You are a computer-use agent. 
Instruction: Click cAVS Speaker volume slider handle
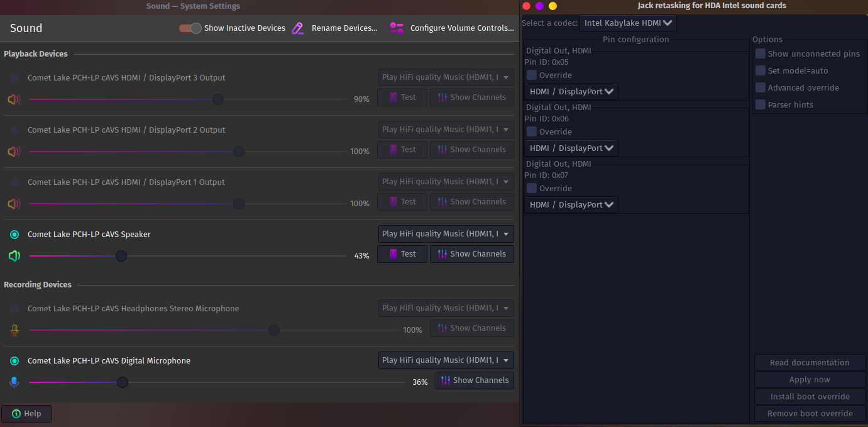point(121,256)
